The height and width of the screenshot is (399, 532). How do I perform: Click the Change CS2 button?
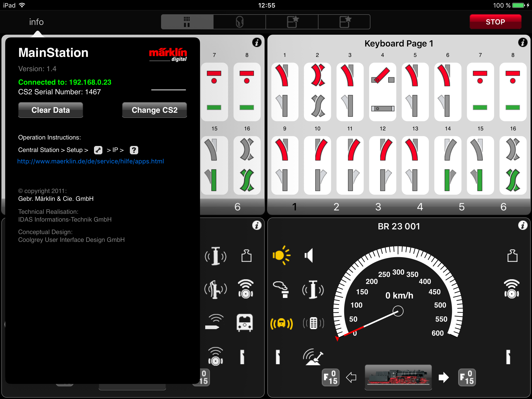point(155,110)
